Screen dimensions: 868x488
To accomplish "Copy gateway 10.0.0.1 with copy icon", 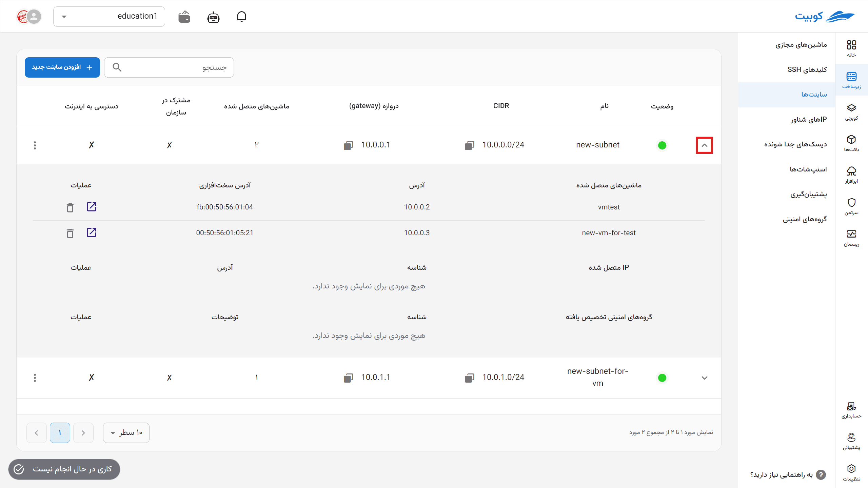I will [x=348, y=145].
